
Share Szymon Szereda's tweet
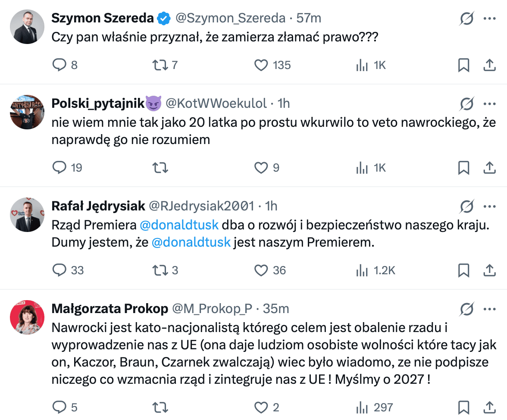[x=489, y=65]
